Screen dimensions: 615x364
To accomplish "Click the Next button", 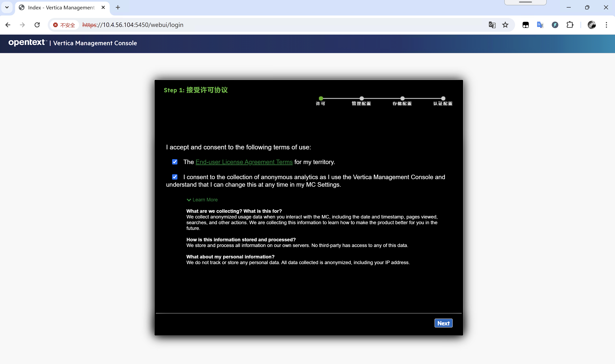I will pos(443,323).
